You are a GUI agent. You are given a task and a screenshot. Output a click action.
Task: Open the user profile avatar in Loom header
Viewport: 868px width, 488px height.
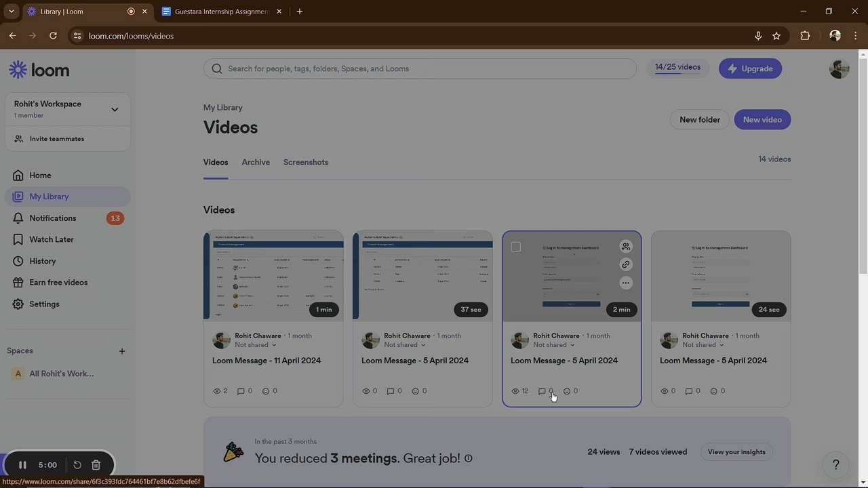click(x=839, y=68)
